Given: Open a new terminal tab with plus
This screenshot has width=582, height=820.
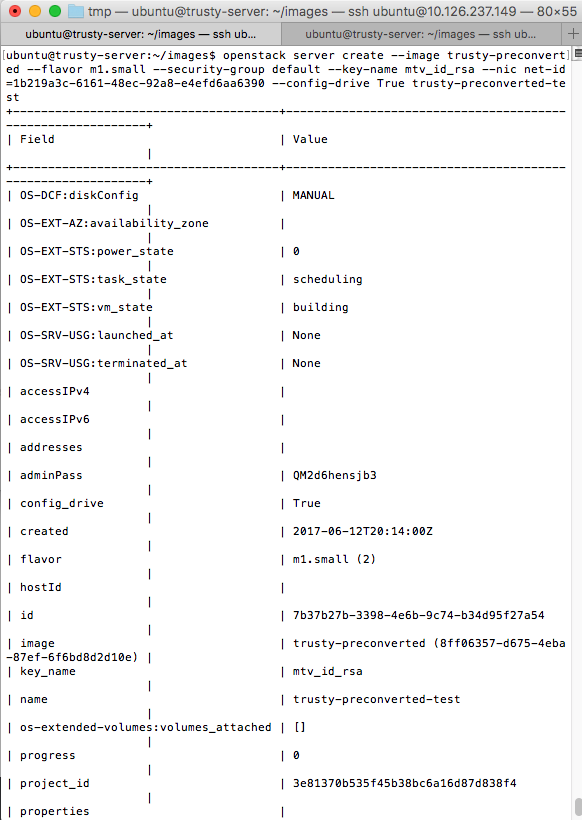Looking at the screenshot, I should pos(574,34).
